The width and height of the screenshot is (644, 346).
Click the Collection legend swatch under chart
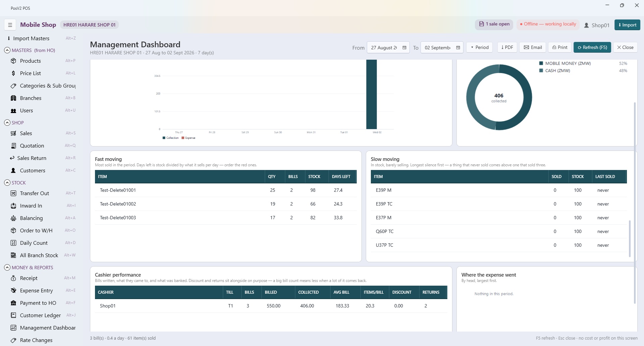point(164,138)
